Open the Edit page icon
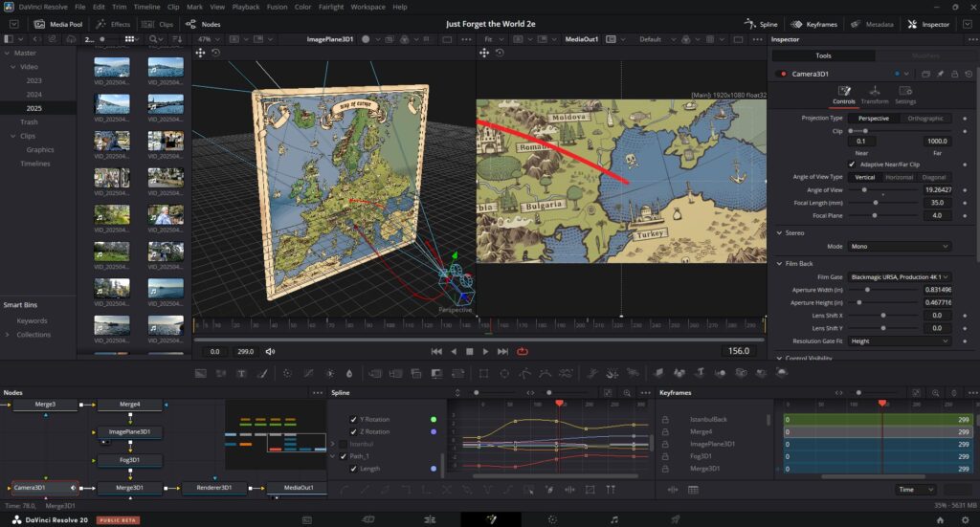The height and width of the screenshot is (527, 980). click(430, 519)
